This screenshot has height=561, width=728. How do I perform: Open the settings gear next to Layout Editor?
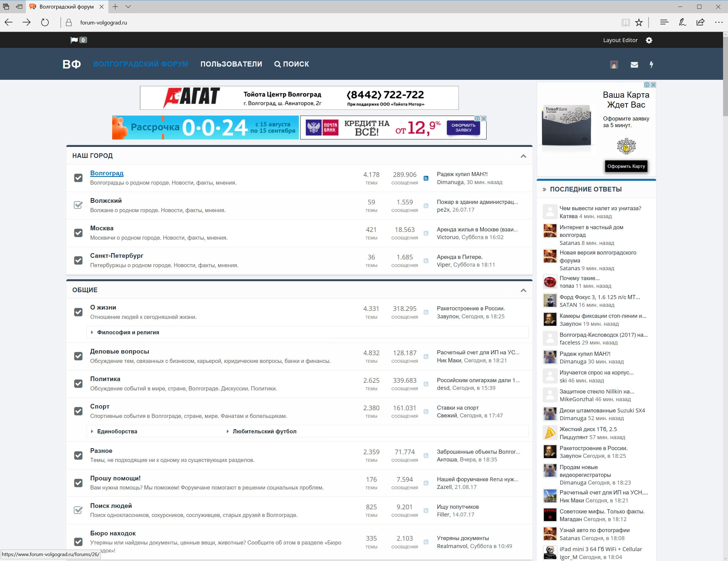point(649,40)
